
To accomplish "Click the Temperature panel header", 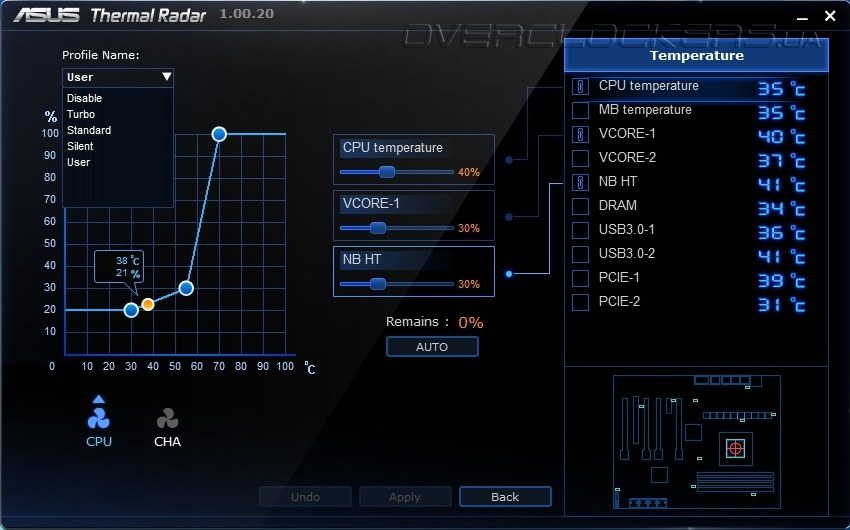I will (697, 56).
